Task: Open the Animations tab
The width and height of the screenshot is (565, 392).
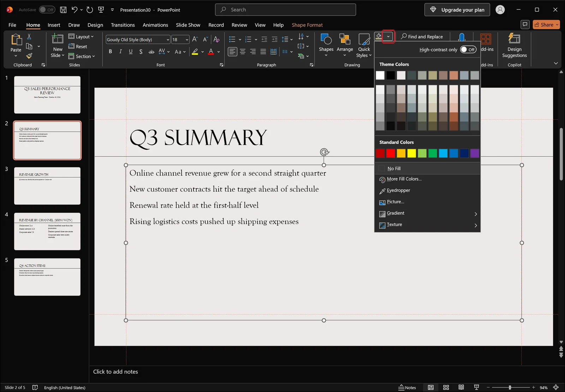Action: (155, 25)
